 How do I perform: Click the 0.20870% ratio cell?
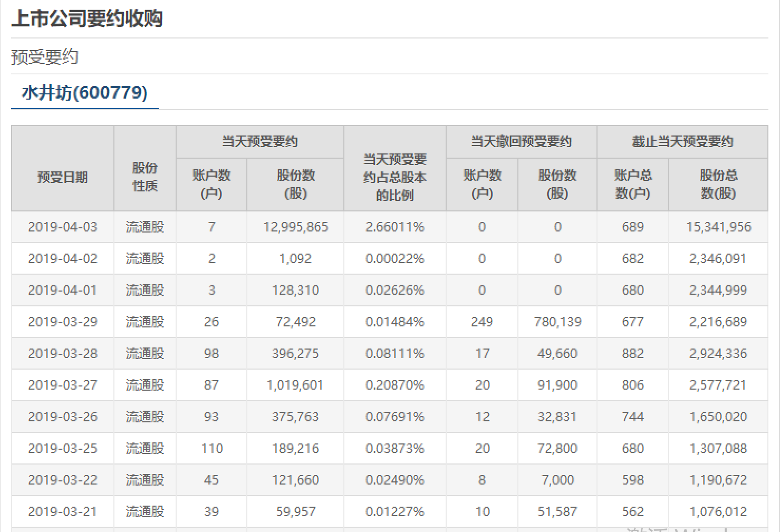coord(395,385)
